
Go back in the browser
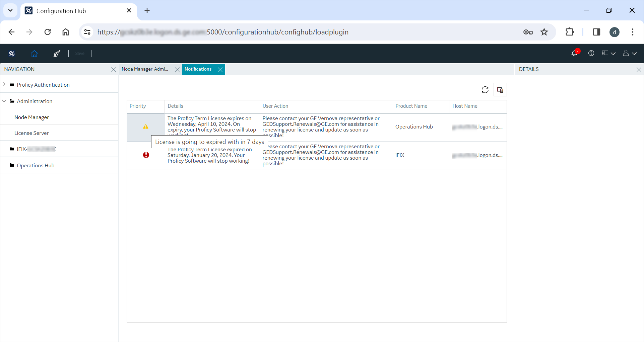(11, 32)
